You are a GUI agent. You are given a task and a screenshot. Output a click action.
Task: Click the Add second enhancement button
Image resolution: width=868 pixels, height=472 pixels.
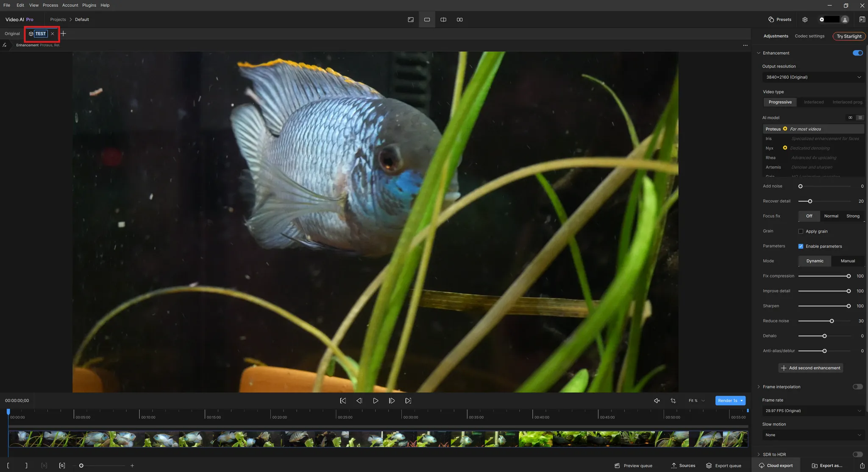[x=810, y=368]
